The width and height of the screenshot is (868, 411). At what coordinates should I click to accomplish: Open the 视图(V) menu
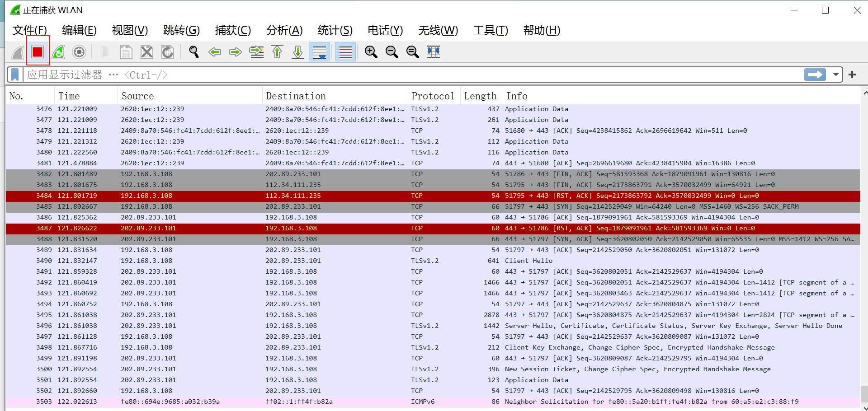(130, 30)
